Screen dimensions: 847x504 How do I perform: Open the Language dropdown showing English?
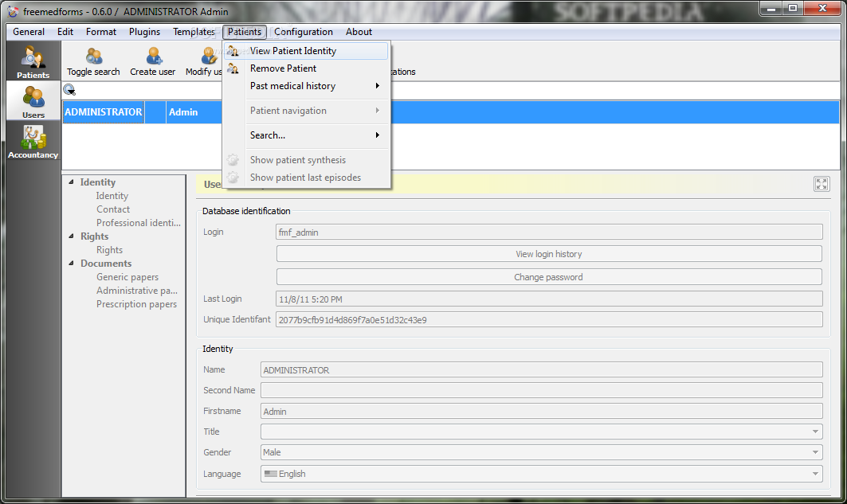click(x=541, y=474)
